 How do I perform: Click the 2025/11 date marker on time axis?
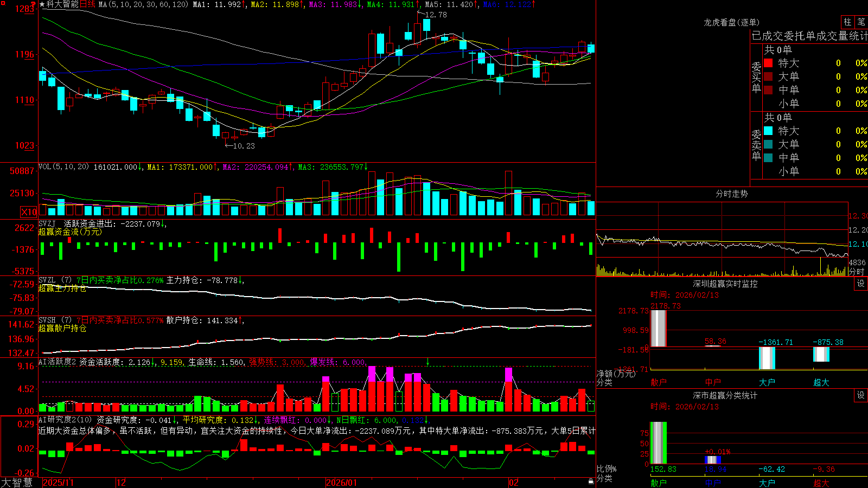59,483
